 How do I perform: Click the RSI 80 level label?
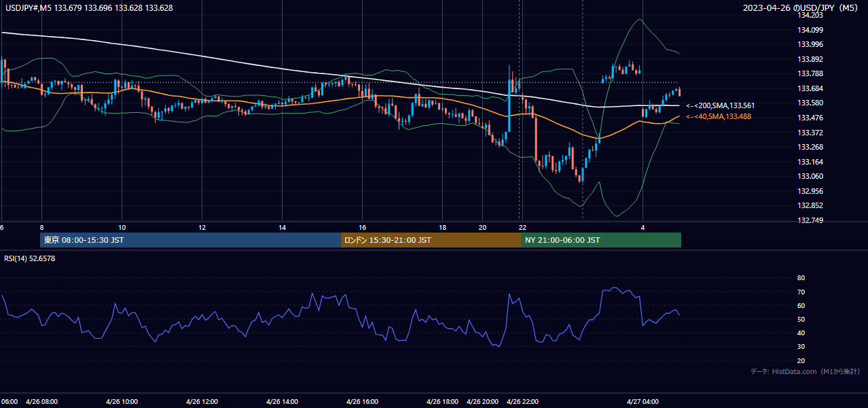click(801, 278)
